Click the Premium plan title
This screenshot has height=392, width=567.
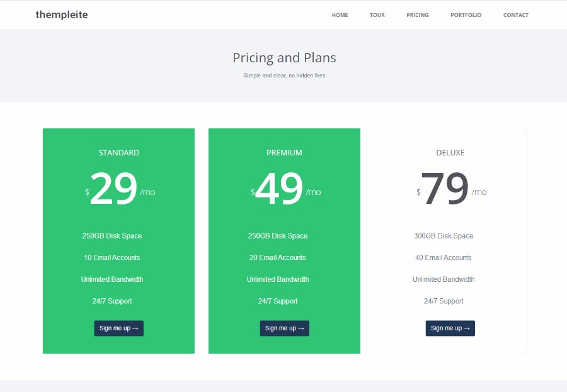tap(284, 153)
